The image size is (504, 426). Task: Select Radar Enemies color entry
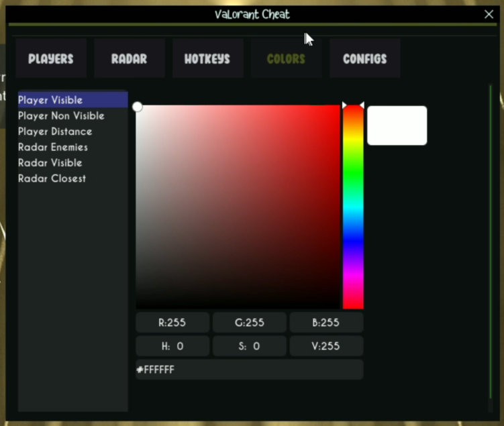[x=73, y=147]
